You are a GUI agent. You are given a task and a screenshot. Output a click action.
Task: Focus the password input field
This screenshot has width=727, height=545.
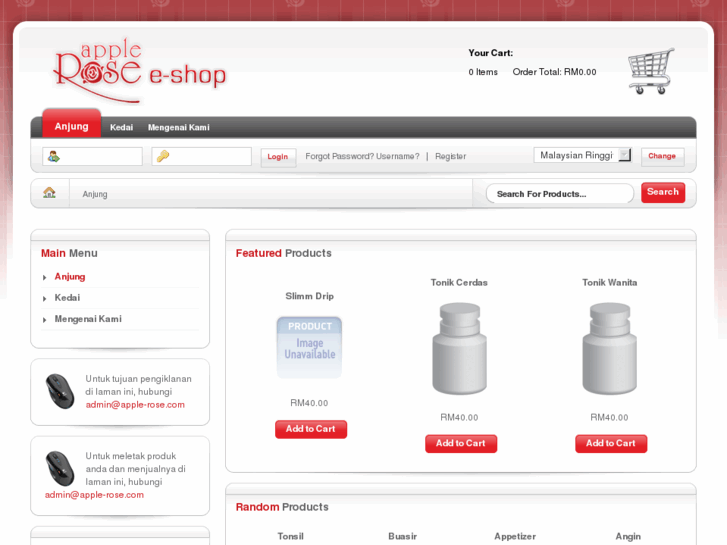tap(202, 156)
